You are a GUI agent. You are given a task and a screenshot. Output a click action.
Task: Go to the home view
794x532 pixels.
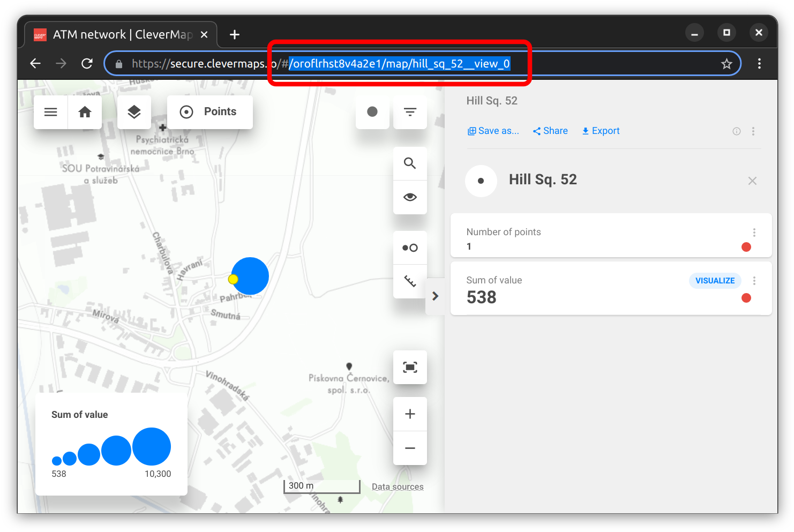[x=85, y=112]
